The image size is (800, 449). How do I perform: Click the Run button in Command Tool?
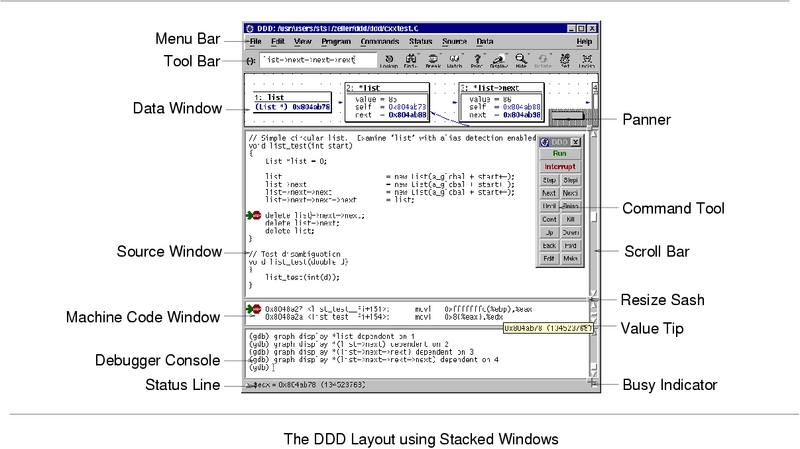pyautogui.click(x=560, y=154)
